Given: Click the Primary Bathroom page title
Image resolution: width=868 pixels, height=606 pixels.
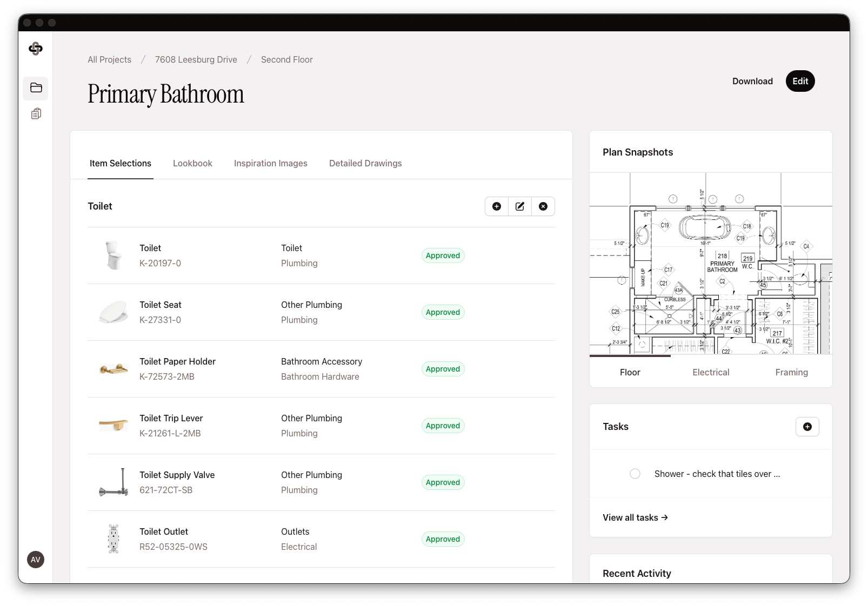Looking at the screenshot, I should pos(166,95).
